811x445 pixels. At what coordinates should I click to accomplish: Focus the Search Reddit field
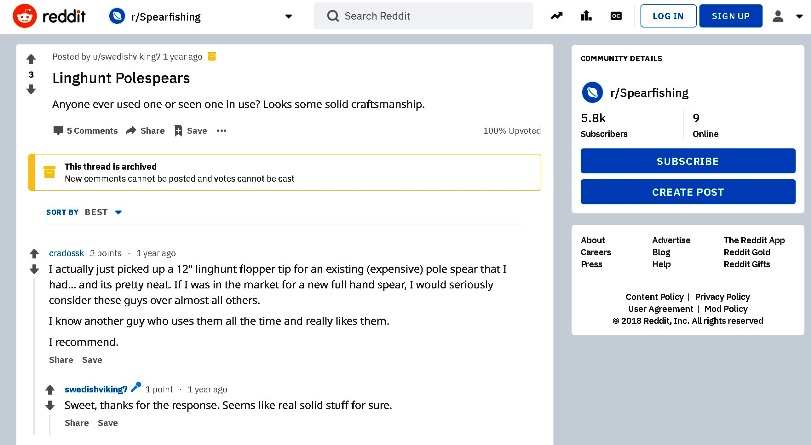click(423, 16)
